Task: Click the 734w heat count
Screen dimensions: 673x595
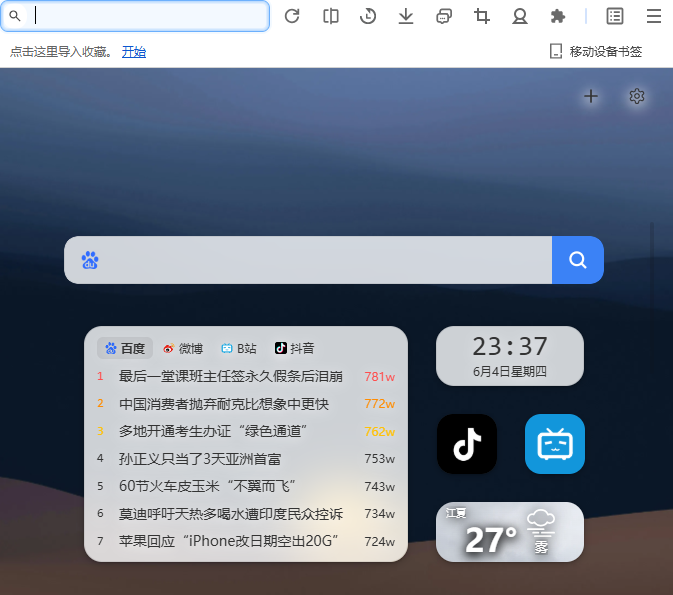Action: (x=379, y=514)
